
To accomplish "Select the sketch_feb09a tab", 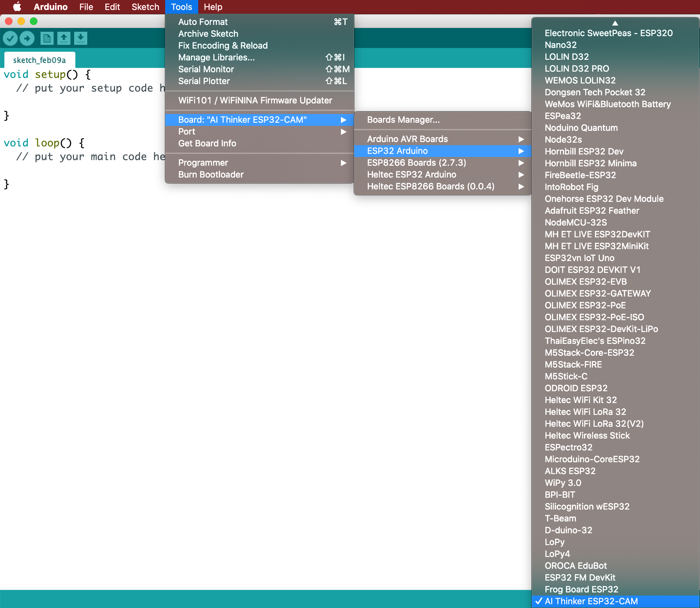I will pos(39,60).
